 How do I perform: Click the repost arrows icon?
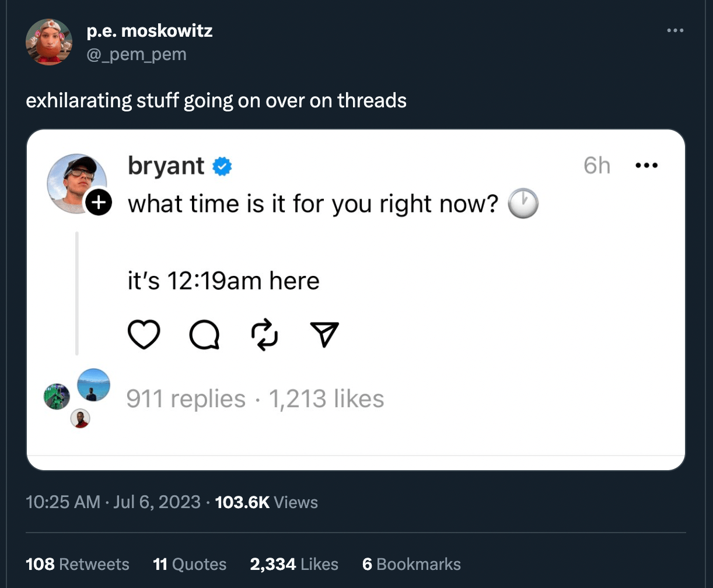(265, 335)
